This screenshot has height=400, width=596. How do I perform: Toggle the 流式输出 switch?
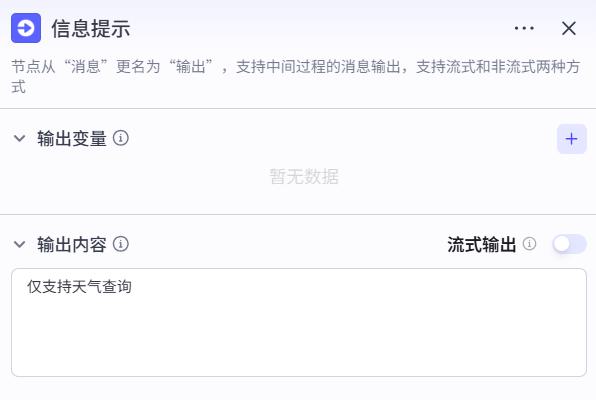[x=569, y=244]
